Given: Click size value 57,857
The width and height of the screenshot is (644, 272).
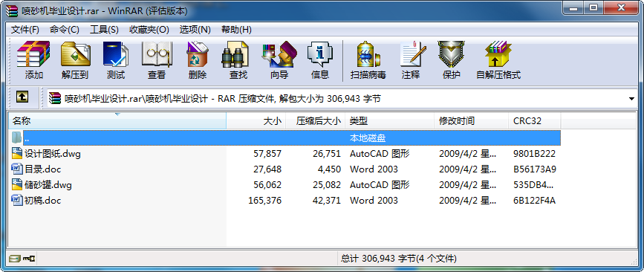Looking at the screenshot, I should coord(267,154).
